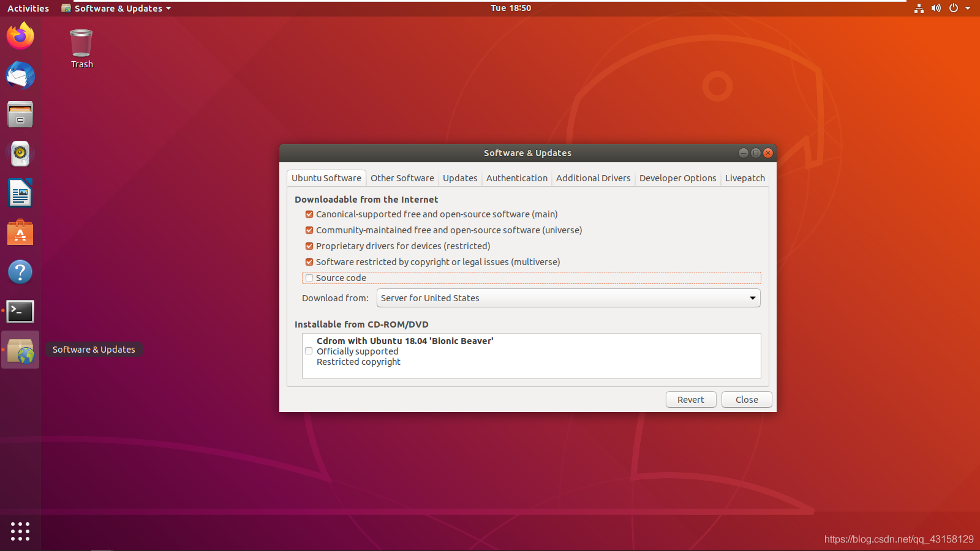Click the 'Officially supported' text
The width and height of the screenshot is (980, 551).
(x=357, y=351)
